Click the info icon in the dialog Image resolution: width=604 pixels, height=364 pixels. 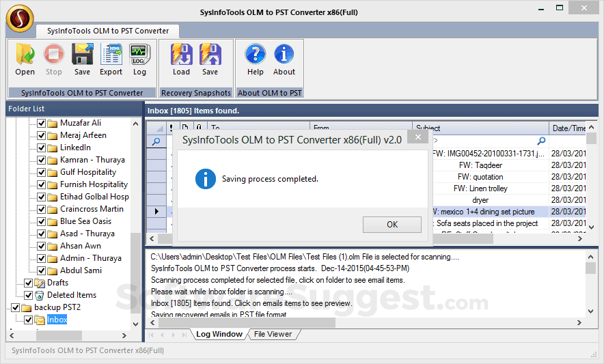[205, 179]
